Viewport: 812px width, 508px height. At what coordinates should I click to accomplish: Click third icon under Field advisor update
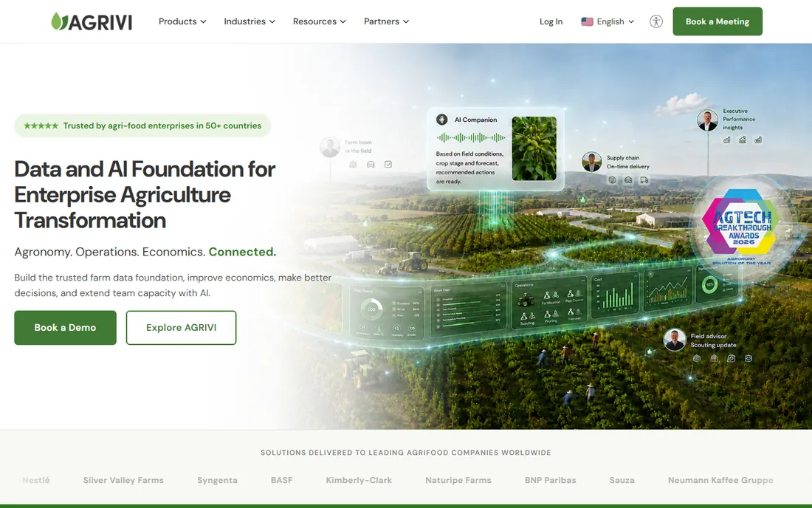pyautogui.click(x=732, y=358)
